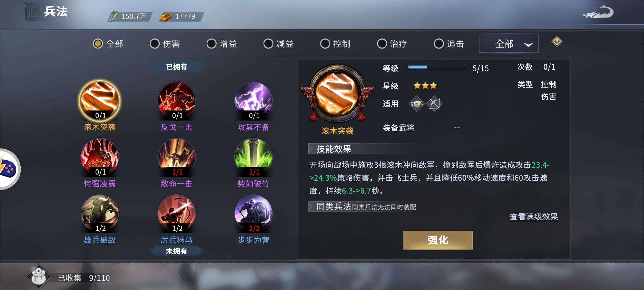Select the 厉兵秣马 archer icon
This screenshot has height=290, width=644.
tap(177, 213)
